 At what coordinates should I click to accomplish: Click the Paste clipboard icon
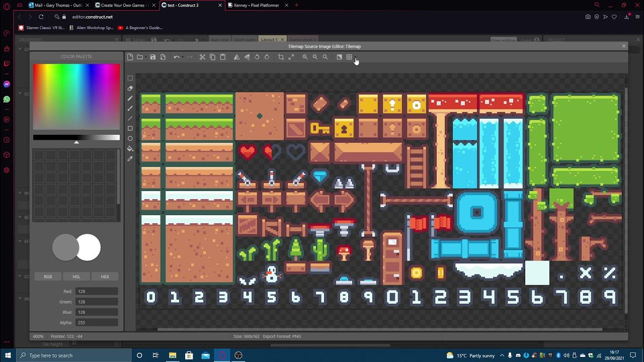[222, 57]
